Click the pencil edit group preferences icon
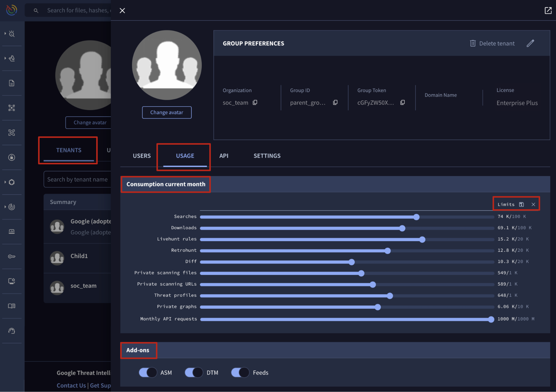This screenshot has width=556, height=392. click(530, 43)
